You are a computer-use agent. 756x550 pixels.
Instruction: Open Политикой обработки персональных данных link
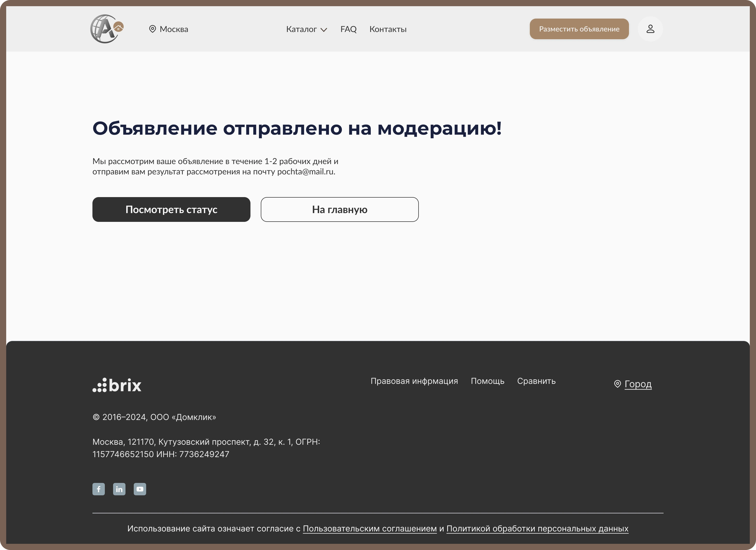tap(537, 529)
